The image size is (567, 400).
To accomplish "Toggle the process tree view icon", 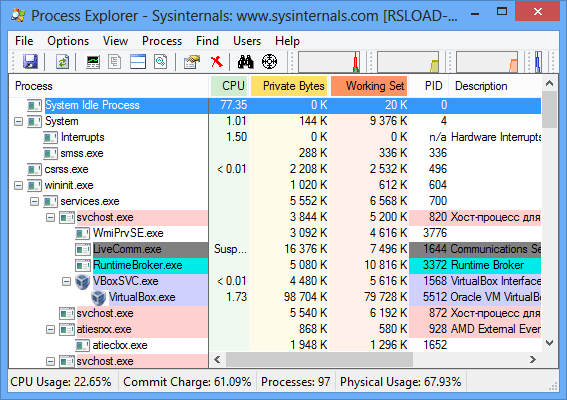I will [115, 61].
